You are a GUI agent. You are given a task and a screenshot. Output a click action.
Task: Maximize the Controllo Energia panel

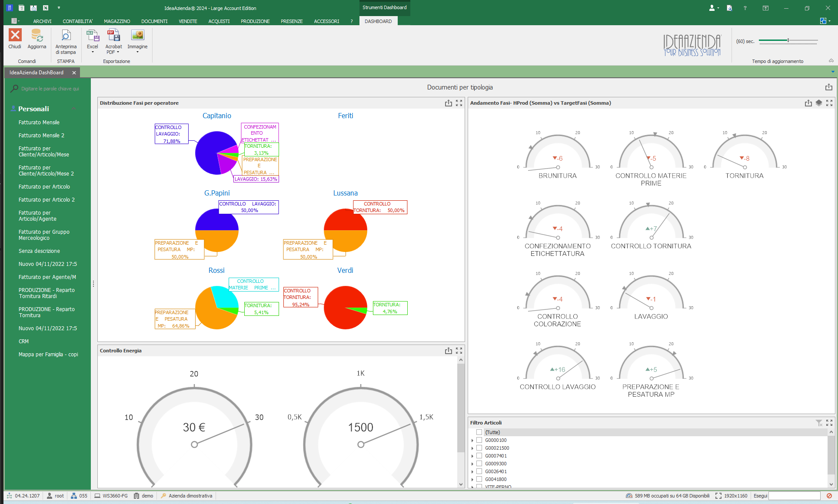coord(459,351)
